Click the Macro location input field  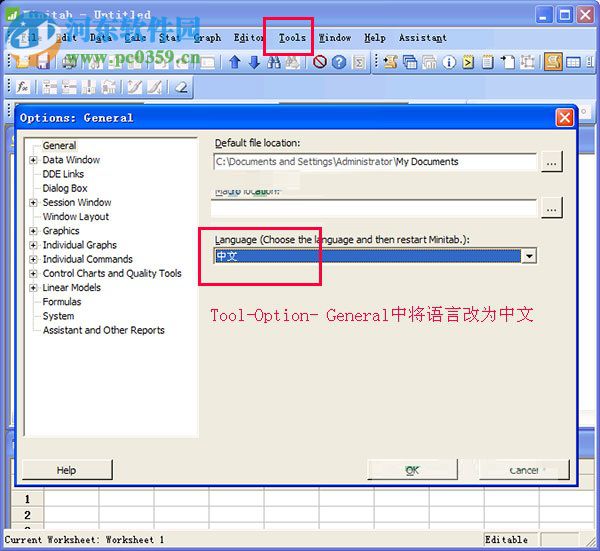pyautogui.click(x=374, y=209)
